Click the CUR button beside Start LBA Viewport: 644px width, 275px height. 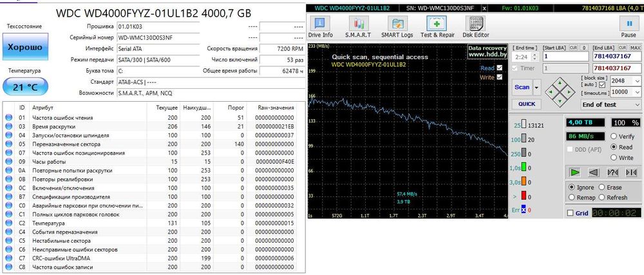[x=573, y=48]
